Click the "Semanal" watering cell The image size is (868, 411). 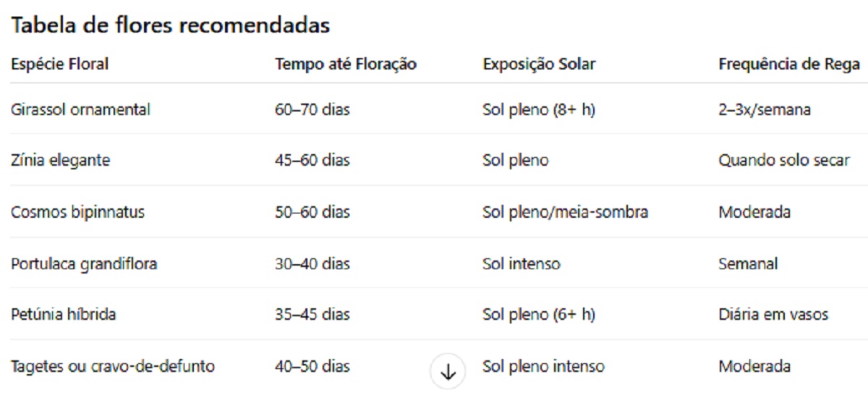(x=747, y=264)
